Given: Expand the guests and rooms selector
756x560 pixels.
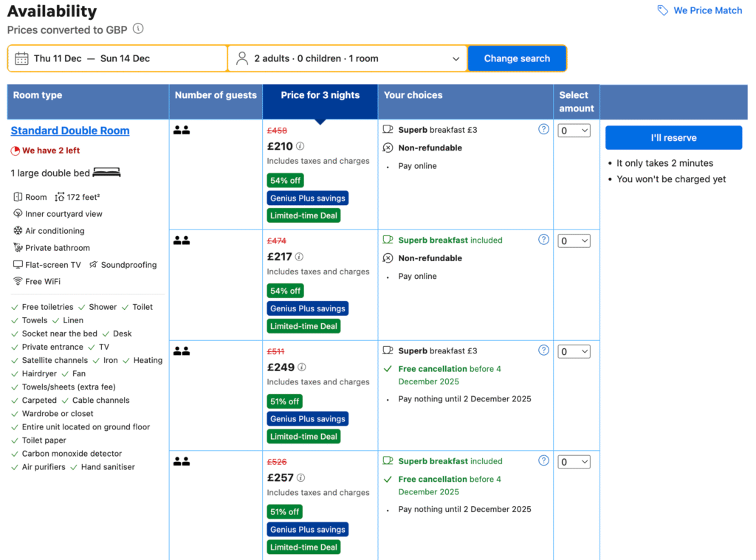Looking at the screenshot, I should tap(347, 58).
